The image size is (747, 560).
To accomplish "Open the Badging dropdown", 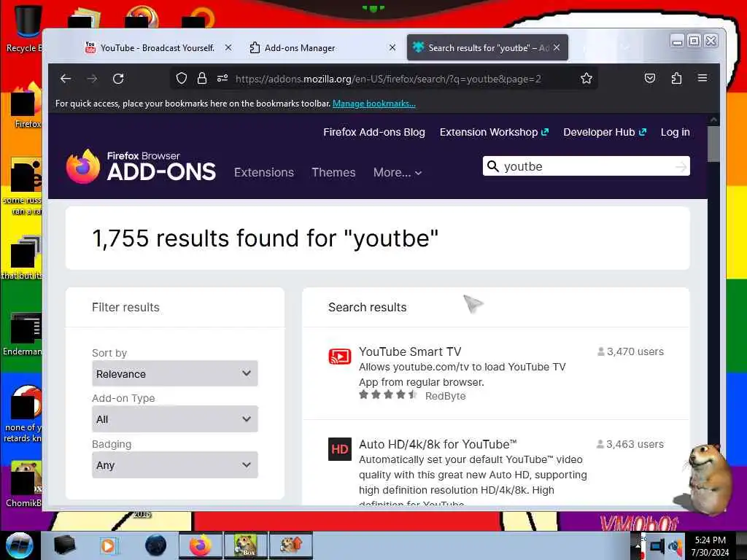I will (x=175, y=465).
